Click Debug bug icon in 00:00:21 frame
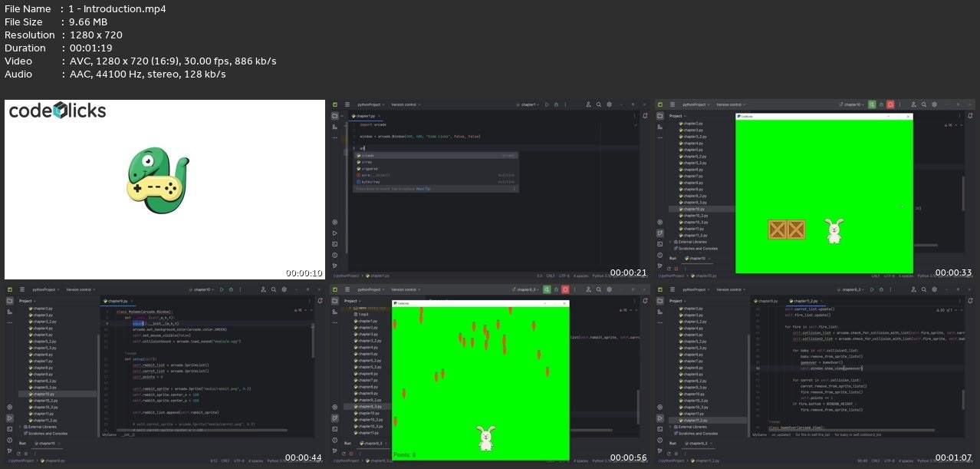980x469 pixels. 556,104
